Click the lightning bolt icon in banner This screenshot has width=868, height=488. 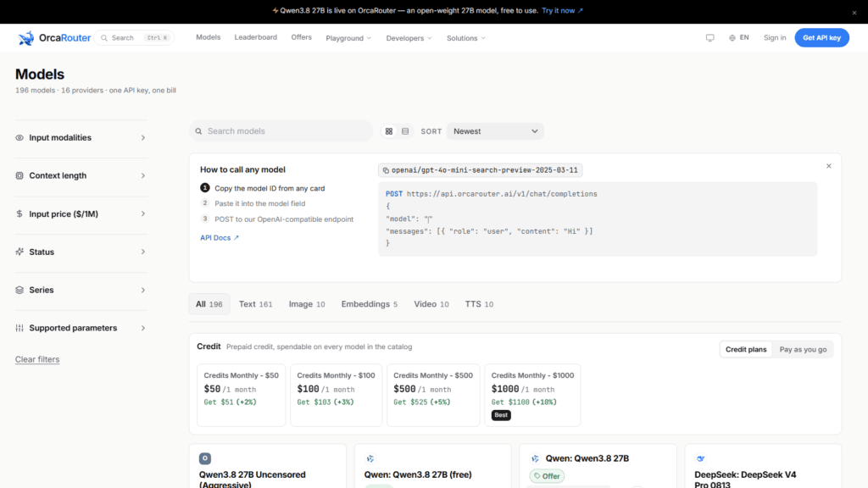[x=275, y=10]
